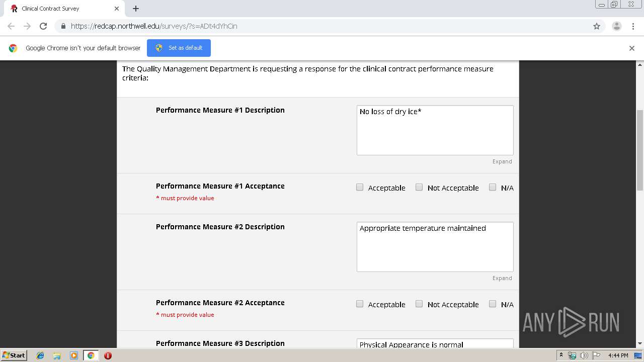Bookmark this page with the star icon

pos(597,26)
